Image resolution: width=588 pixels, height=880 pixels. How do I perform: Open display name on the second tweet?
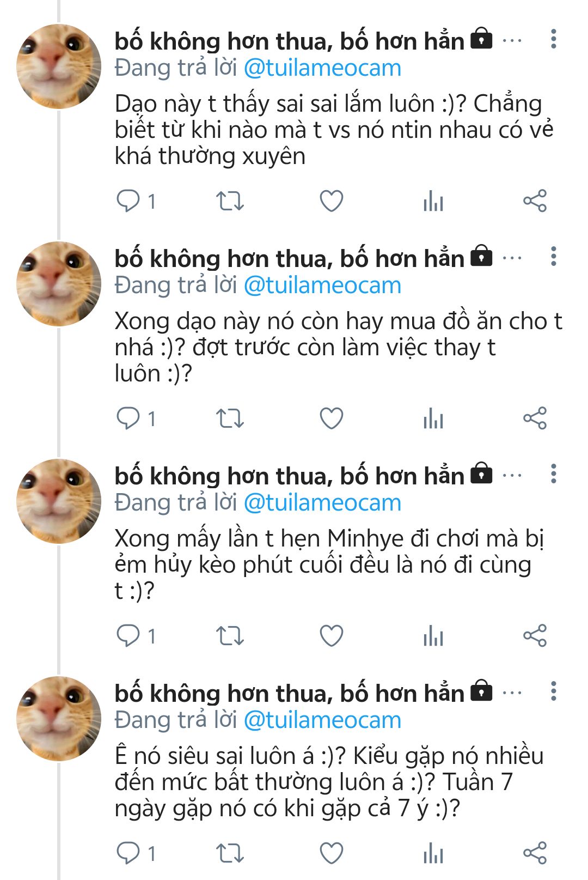click(x=290, y=258)
